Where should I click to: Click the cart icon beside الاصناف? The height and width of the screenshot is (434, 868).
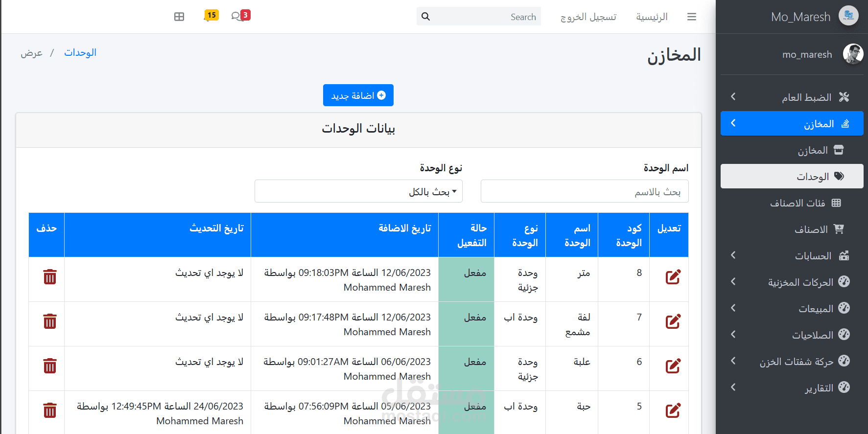pyautogui.click(x=839, y=229)
